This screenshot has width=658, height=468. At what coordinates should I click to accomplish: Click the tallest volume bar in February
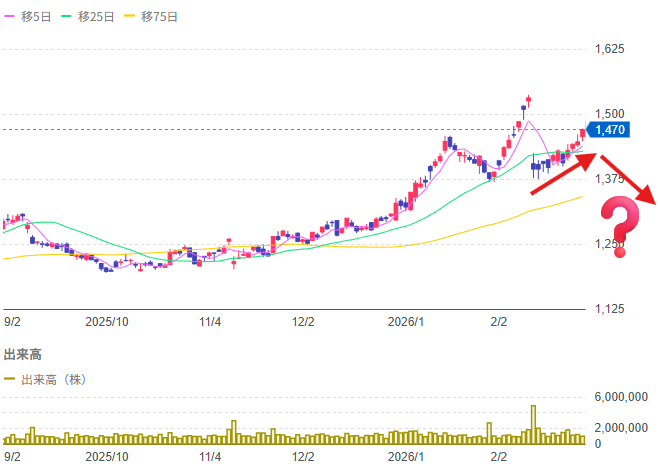coord(534,424)
